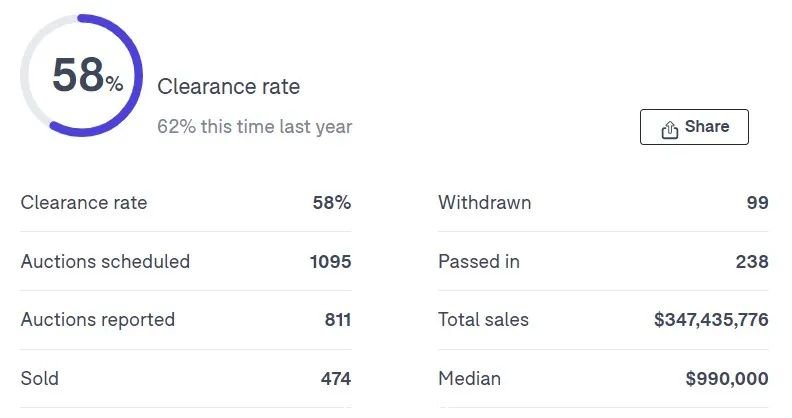This screenshot has width=792, height=418.
Task: Select the Sold row label
Action: 40,378
